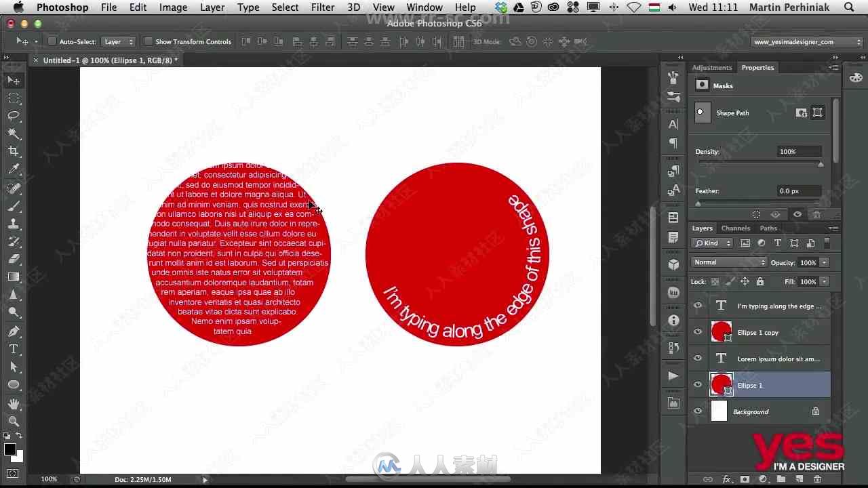This screenshot has width=868, height=488.
Task: Switch to the Channels tab
Action: [735, 228]
